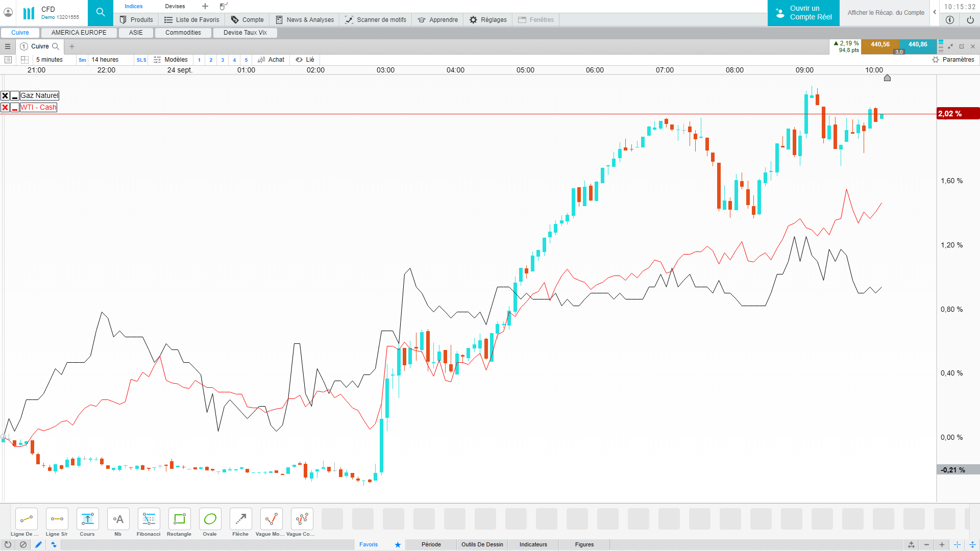Image resolution: width=980 pixels, height=551 pixels.
Task: Remove the WTI - Cash overlay
Action: click(5, 108)
